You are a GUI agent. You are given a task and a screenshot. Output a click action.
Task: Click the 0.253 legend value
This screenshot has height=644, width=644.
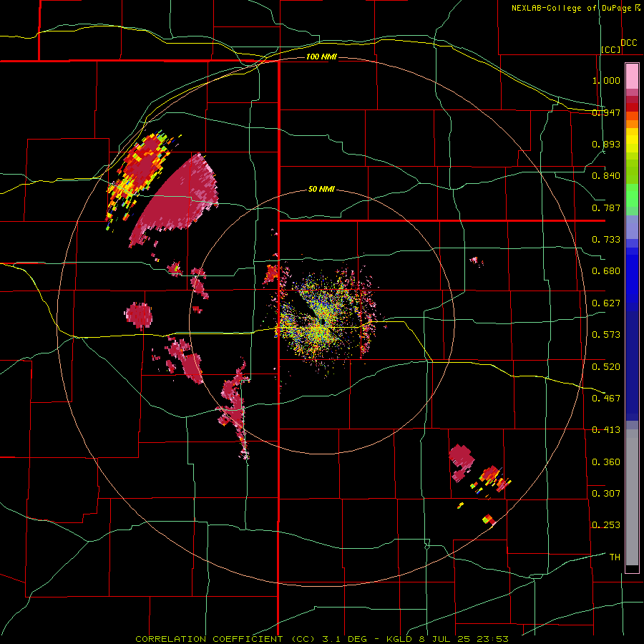(606, 525)
